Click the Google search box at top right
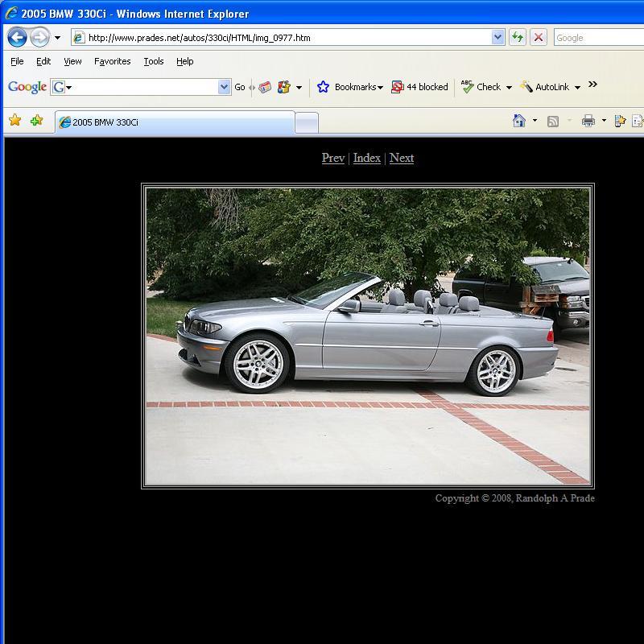The image size is (644, 644). [598, 38]
